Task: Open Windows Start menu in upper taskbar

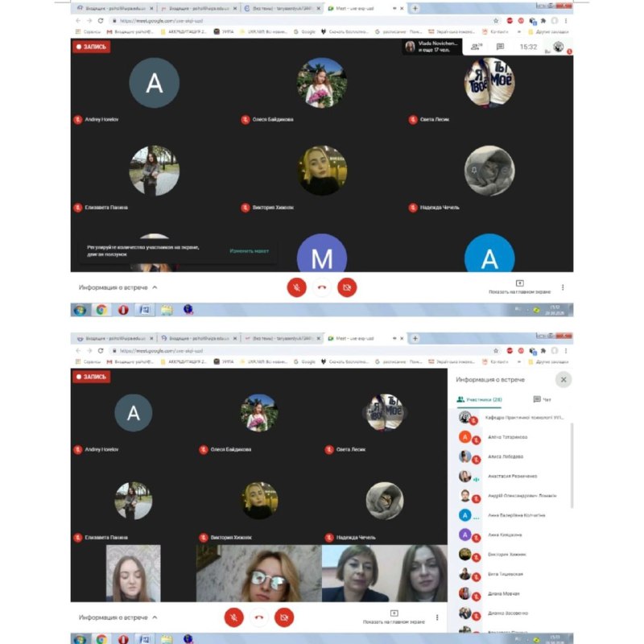Action: 80,310
